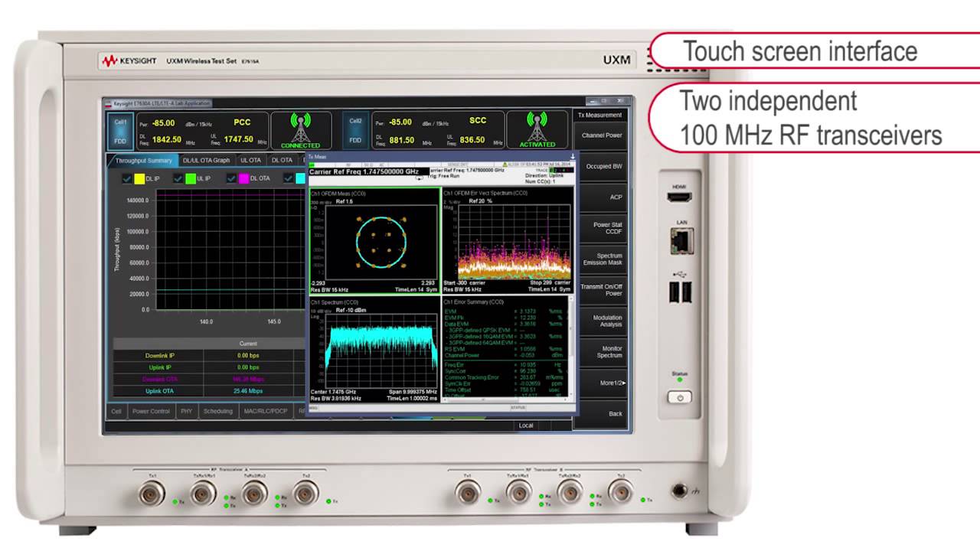
Task: Click the Cell2 DL Freq value 881.50
Action: click(401, 140)
